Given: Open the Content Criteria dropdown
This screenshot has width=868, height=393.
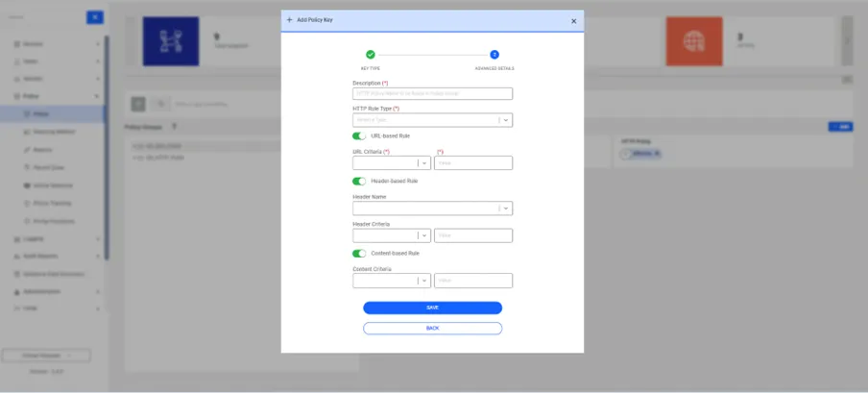Looking at the screenshot, I should [x=392, y=281].
